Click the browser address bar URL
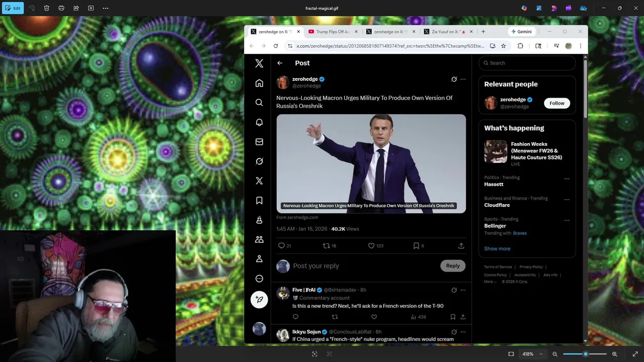This screenshot has width=644, height=362. (390, 46)
